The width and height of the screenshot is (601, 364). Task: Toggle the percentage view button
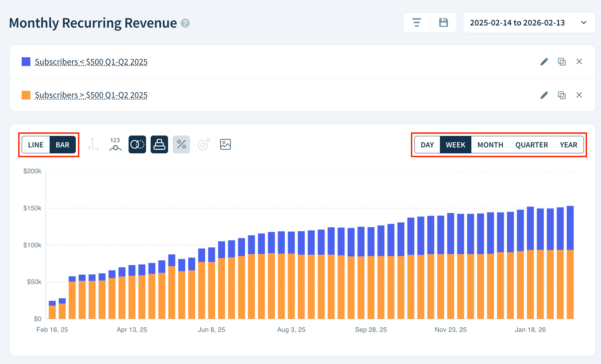click(181, 144)
